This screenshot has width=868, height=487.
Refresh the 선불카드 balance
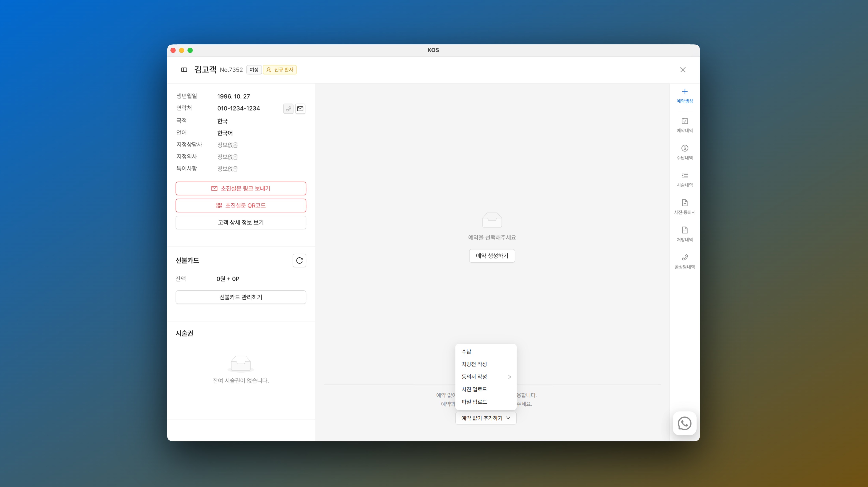[x=299, y=261]
